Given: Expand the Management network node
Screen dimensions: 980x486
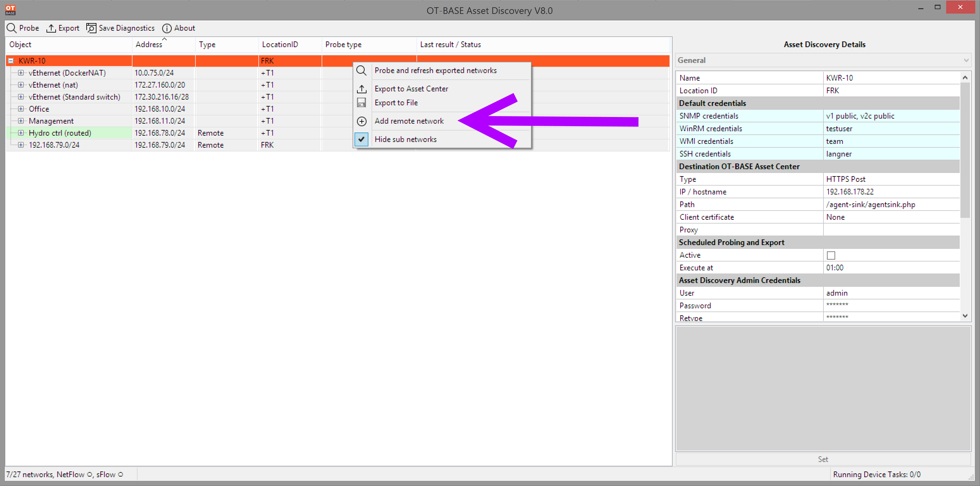Looking at the screenshot, I should coord(21,121).
